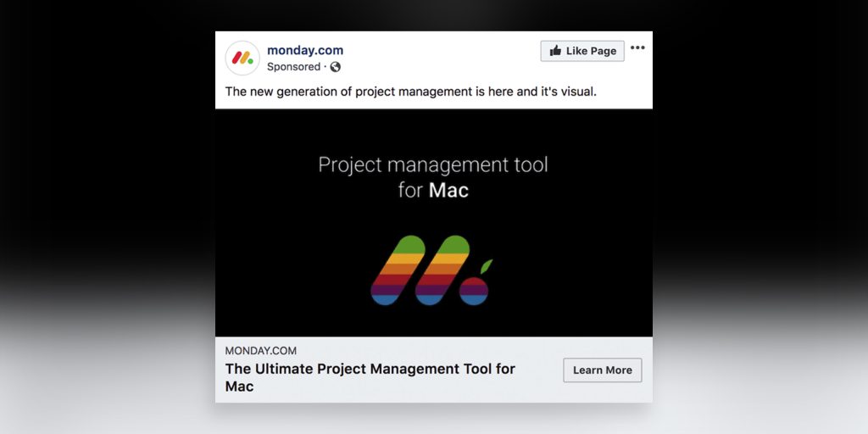Click the bold 'Mac' word in the ad image
Image resolution: width=868 pixels, height=434 pixels.
[449, 191]
